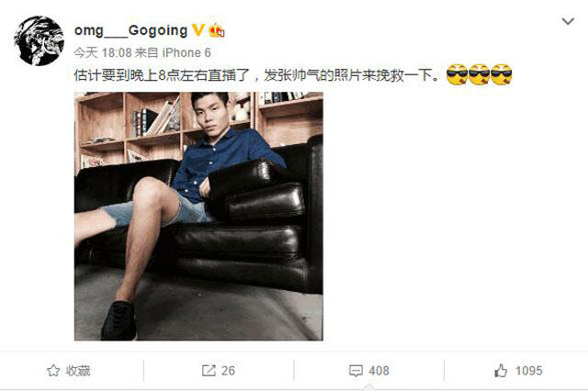Click the comment speech bubble icon

(x=356, y=371)
